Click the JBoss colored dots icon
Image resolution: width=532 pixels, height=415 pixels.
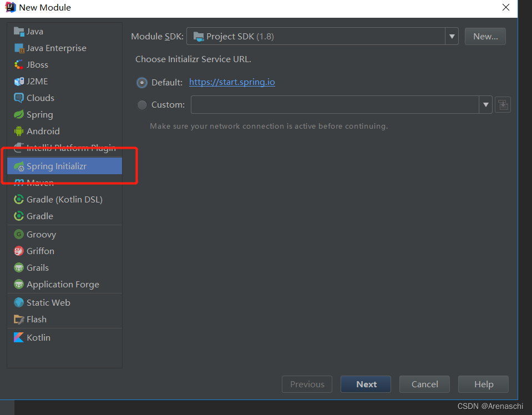point(19,64)
